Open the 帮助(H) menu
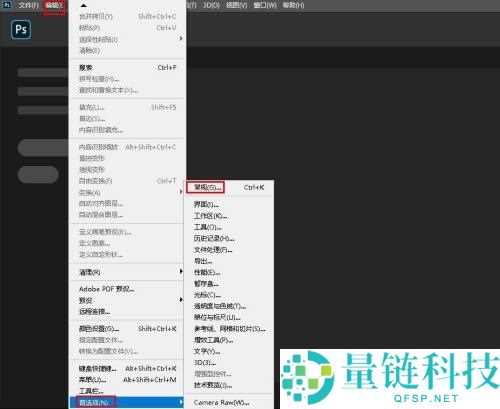Screen dimensions: 500x409 pos(293,5)
